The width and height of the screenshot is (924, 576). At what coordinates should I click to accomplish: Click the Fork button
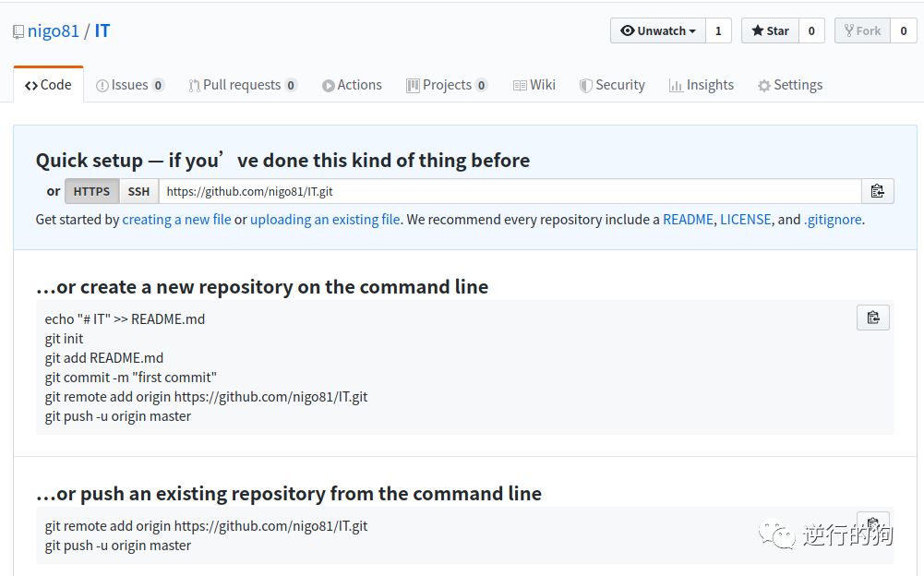[863, 30]
